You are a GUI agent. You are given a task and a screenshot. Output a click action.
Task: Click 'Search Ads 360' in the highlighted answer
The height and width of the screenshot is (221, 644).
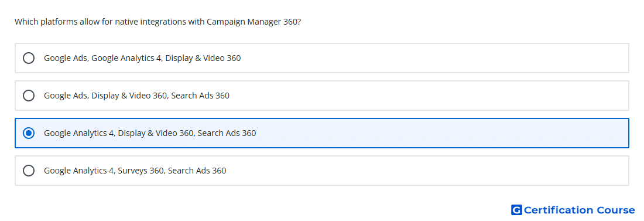tap(227, 133)
